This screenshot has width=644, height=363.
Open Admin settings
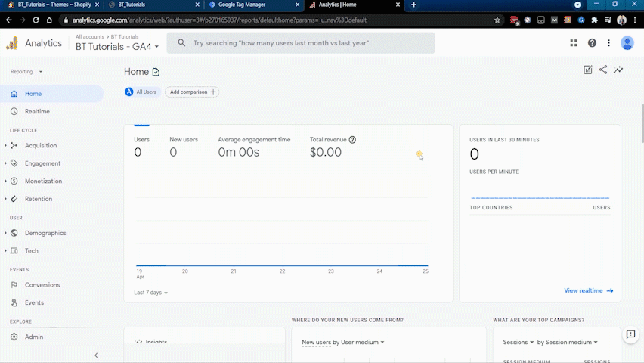34,337
